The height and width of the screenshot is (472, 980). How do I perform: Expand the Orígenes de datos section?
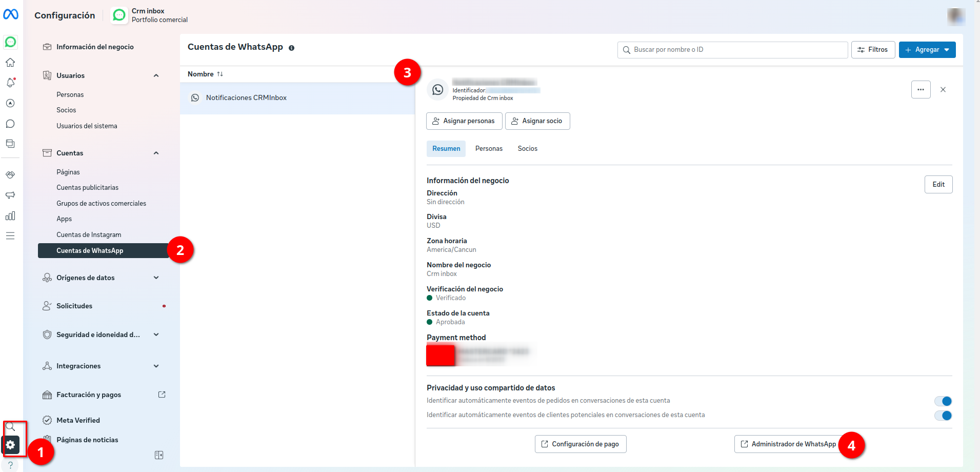[x=156, y=278]
